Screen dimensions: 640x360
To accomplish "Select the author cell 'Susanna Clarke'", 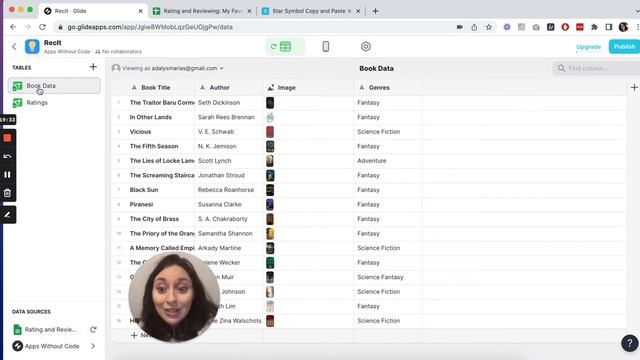I will pyautogui.click(x=229, y=204).
